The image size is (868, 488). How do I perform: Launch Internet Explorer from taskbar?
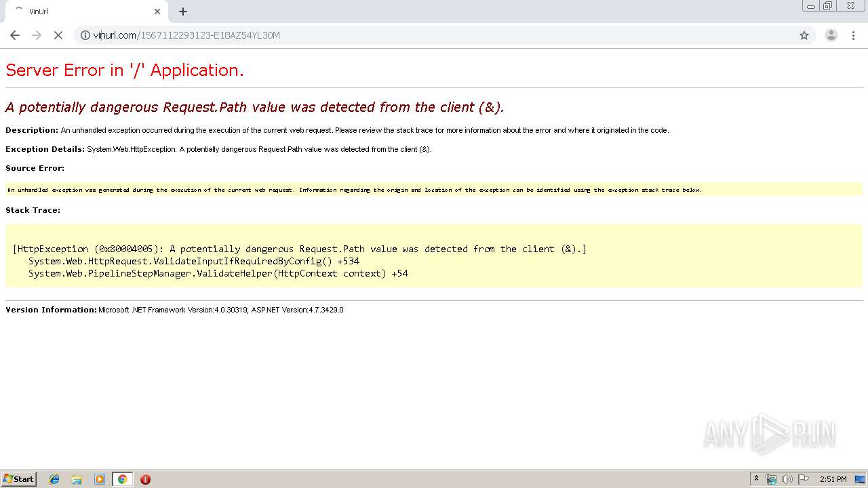[54, 479]
